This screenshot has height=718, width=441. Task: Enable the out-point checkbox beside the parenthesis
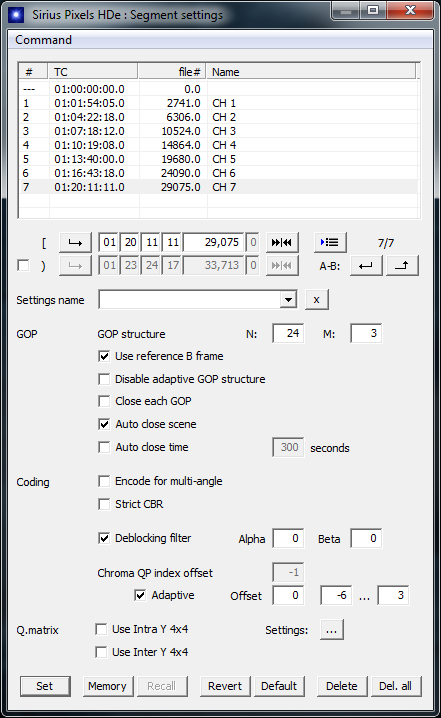(23, 266)
